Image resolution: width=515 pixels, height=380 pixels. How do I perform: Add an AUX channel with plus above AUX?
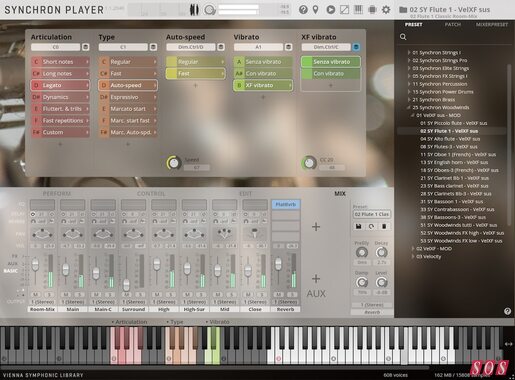316,279
